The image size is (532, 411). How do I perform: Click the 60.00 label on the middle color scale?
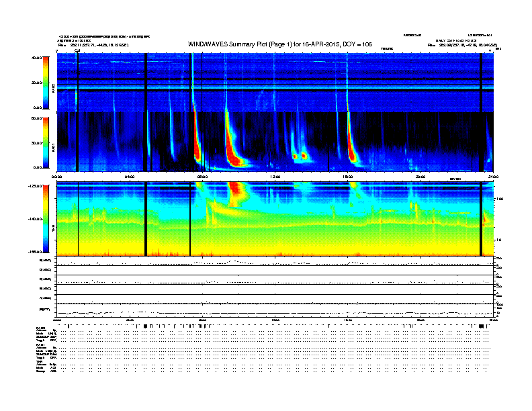(x=36, y=118)
